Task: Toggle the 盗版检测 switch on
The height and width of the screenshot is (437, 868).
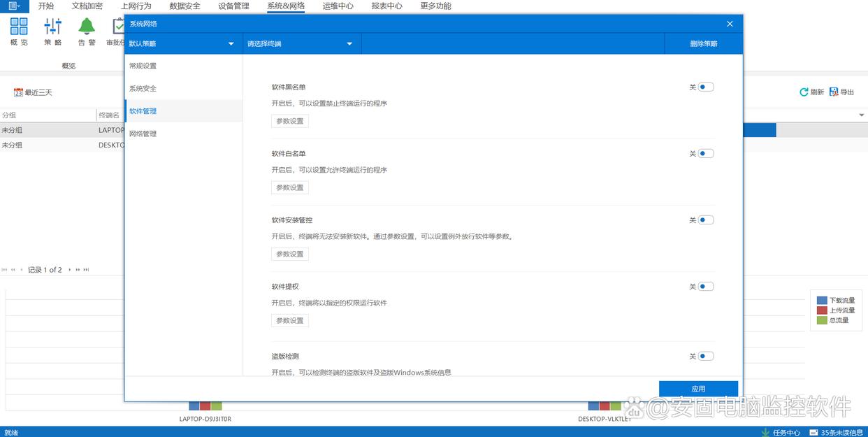Action: point(706,357)
